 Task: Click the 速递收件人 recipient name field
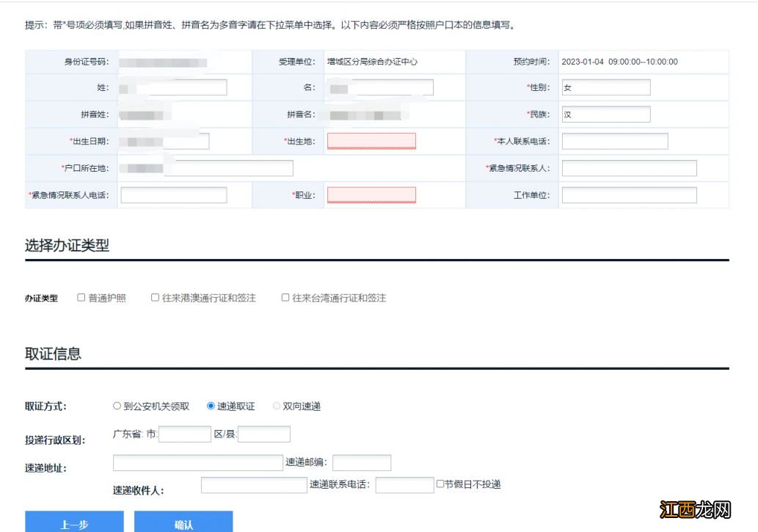(252, 484)
